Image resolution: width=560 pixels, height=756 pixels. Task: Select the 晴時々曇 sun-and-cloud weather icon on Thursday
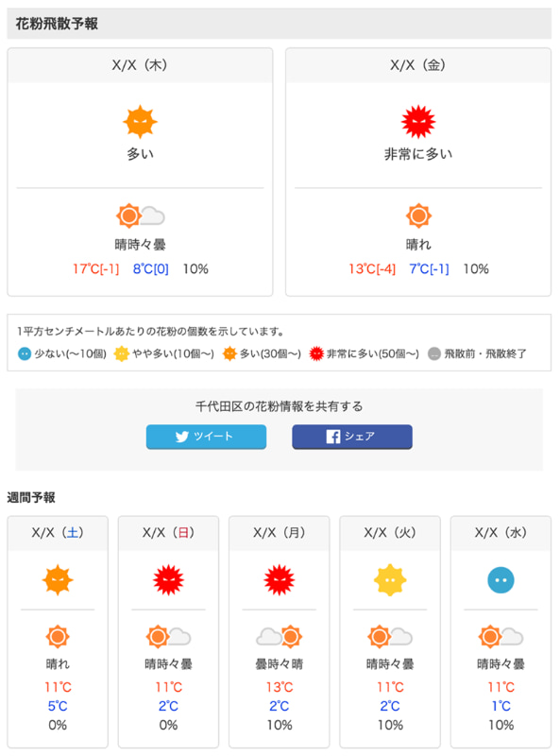tap(142, 215)
